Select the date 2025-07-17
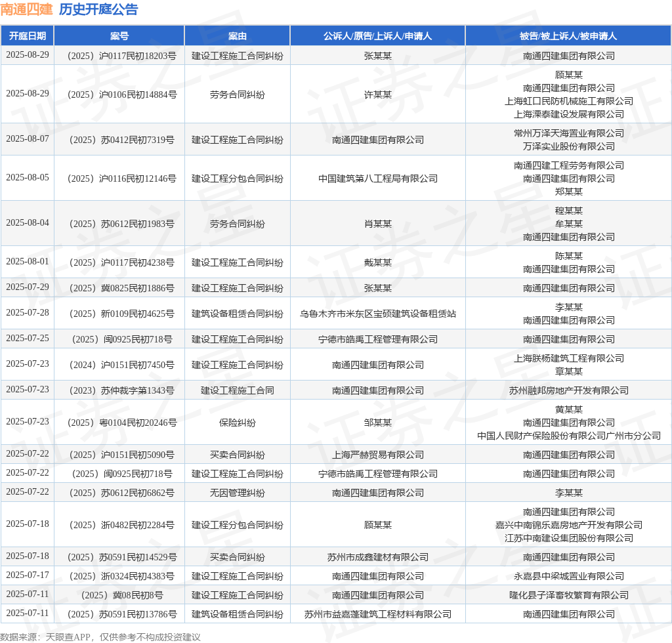Screen dimensions: 672x643 (x=28, y=575)
